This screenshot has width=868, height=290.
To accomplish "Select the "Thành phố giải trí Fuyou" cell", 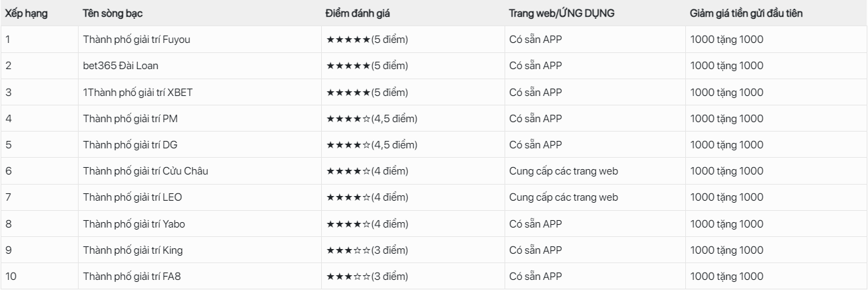I will [x=136, y=40].
